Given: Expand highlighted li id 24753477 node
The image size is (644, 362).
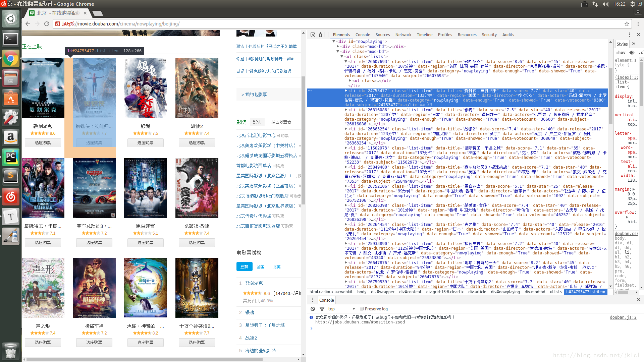Looking at the screenshot, I should (346, 90).
